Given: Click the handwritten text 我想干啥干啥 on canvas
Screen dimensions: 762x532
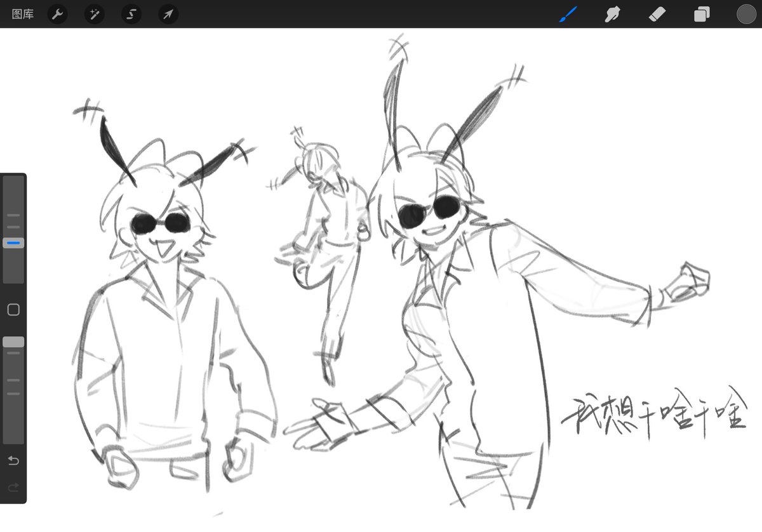Looking at the screenshot, I should point(654,416).
